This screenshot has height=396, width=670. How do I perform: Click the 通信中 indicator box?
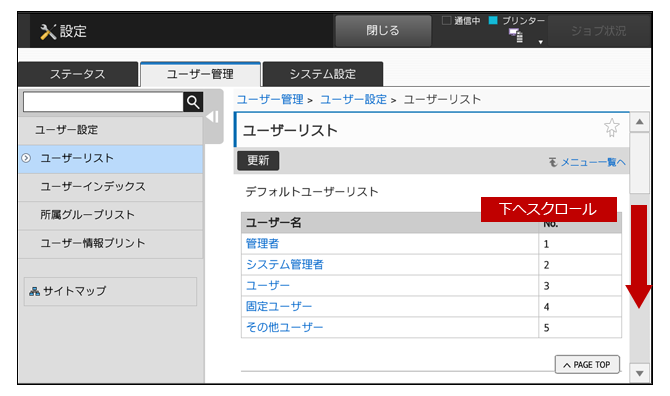click(x=447, y=21)
